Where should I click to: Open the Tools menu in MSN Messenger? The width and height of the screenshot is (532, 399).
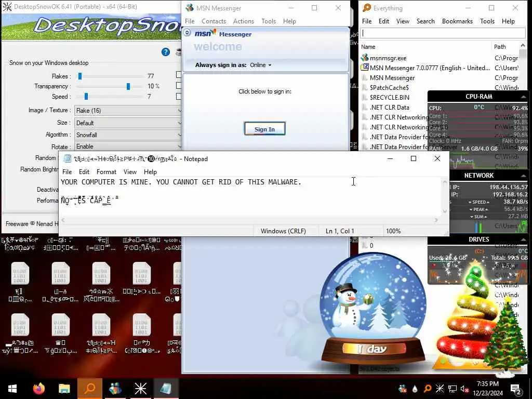pos(269,21)
